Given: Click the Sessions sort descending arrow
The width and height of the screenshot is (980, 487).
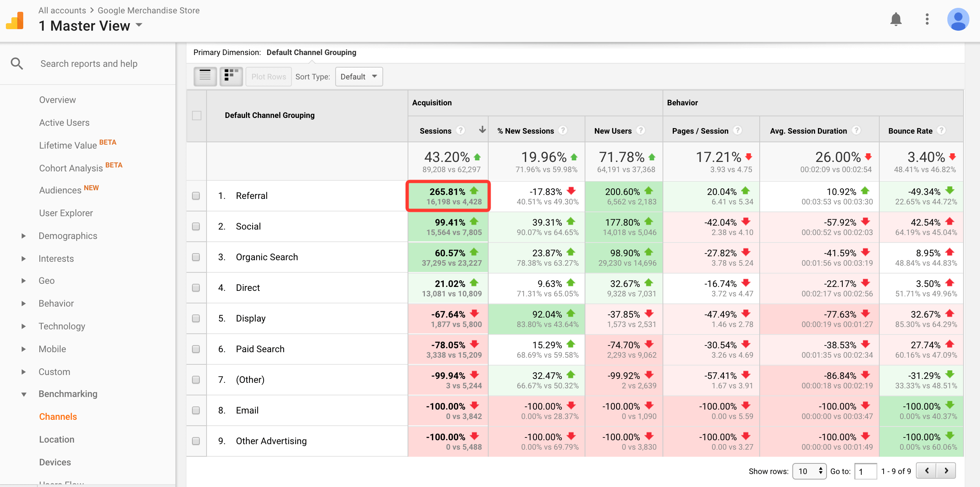Looking at the screenshot, I should click(482, 130).
